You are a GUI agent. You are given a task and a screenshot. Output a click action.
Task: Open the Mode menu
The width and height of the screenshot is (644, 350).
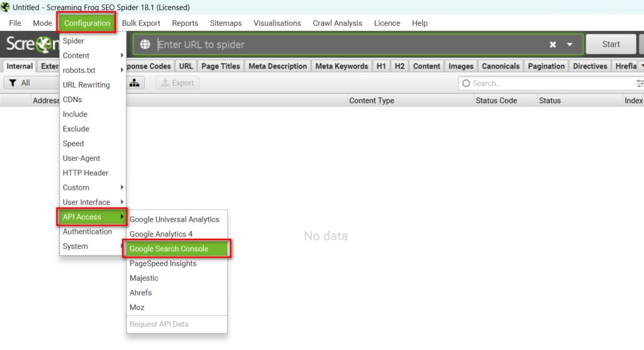point(42,23)
